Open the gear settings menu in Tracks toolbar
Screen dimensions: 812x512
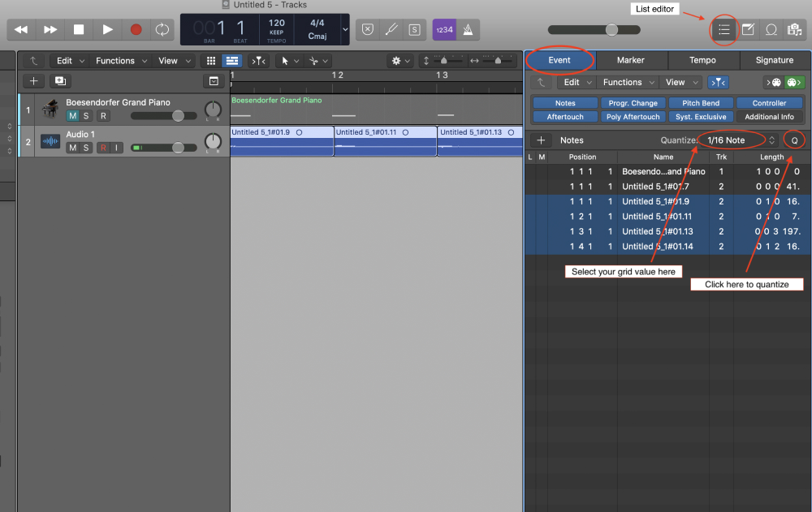pyautogui.click(x=401, y=61)
